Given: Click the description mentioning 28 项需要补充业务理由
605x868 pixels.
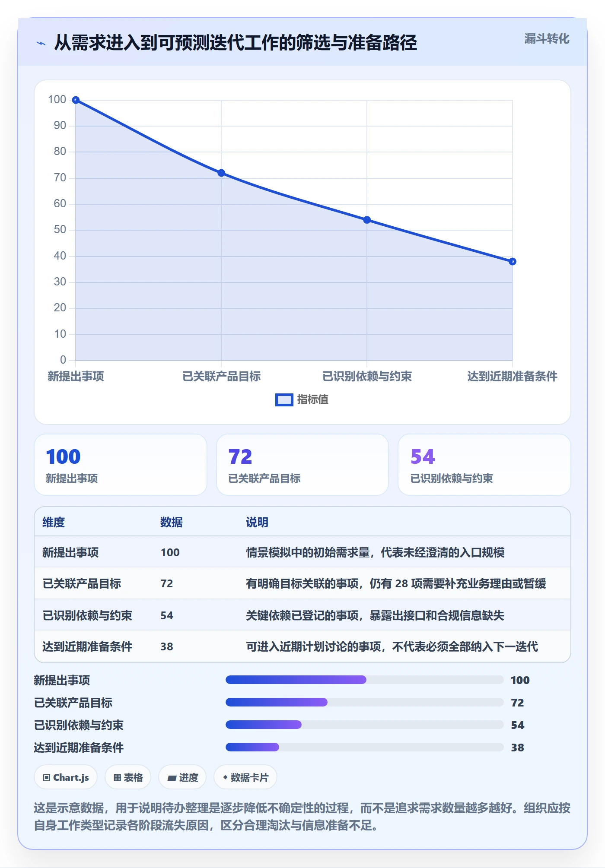Looking at the screenshot, I should 396,583.
